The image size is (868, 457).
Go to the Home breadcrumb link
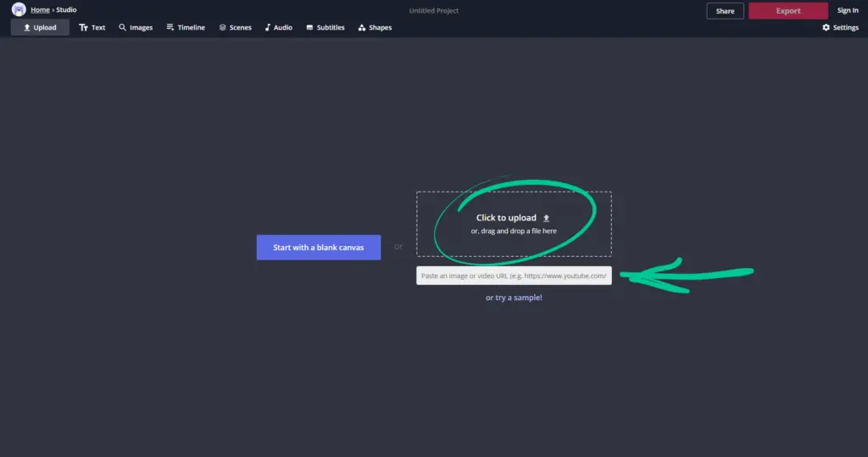40,10
